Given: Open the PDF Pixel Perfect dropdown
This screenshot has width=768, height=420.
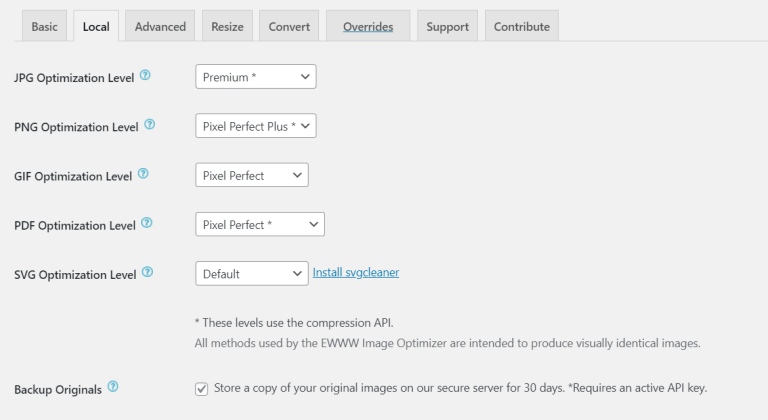Looking at the screenshot, I should coord(260,224).
